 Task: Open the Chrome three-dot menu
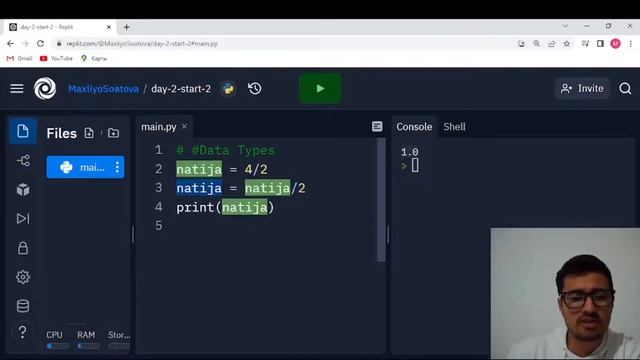click(631, 43)
